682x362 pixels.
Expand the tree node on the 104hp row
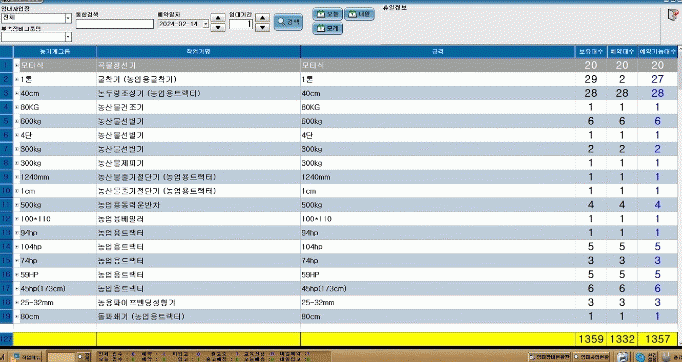(x=17, y=247)
